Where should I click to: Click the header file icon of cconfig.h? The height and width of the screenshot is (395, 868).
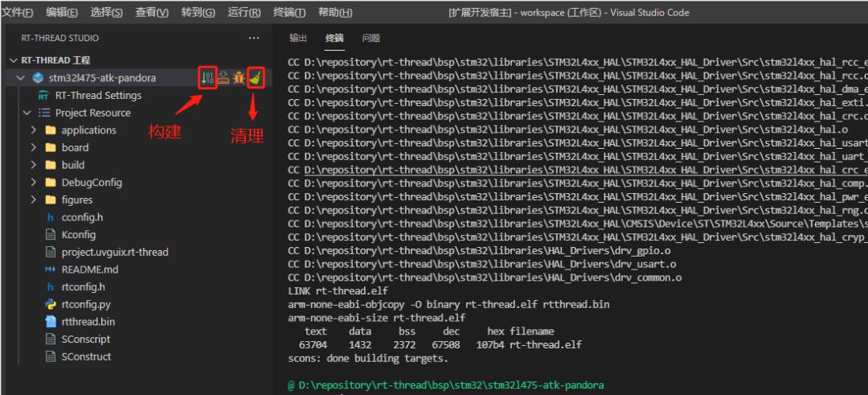coord(51,217)
